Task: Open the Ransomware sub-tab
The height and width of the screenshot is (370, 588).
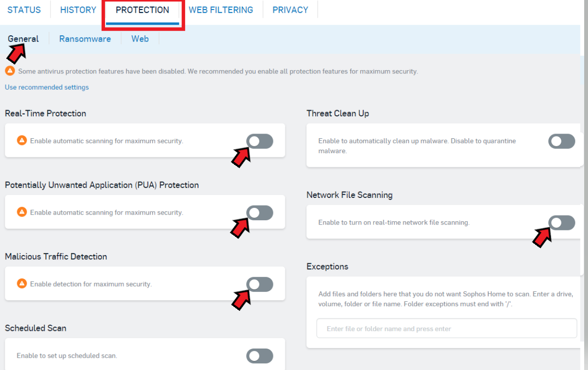Action: click(x=85, y=39)
